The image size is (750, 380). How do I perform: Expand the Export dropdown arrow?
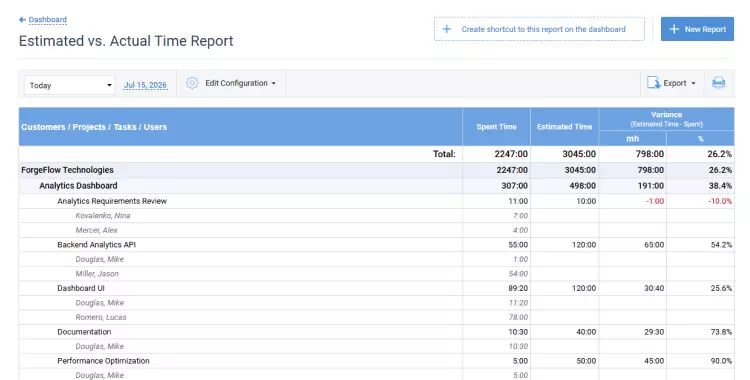point(693,83)
